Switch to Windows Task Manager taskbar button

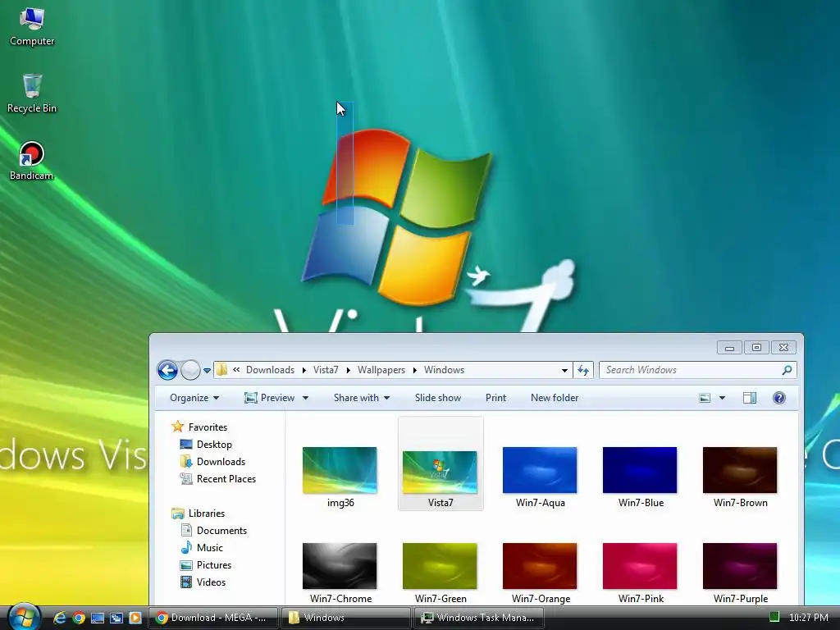(x=479, y=618)
